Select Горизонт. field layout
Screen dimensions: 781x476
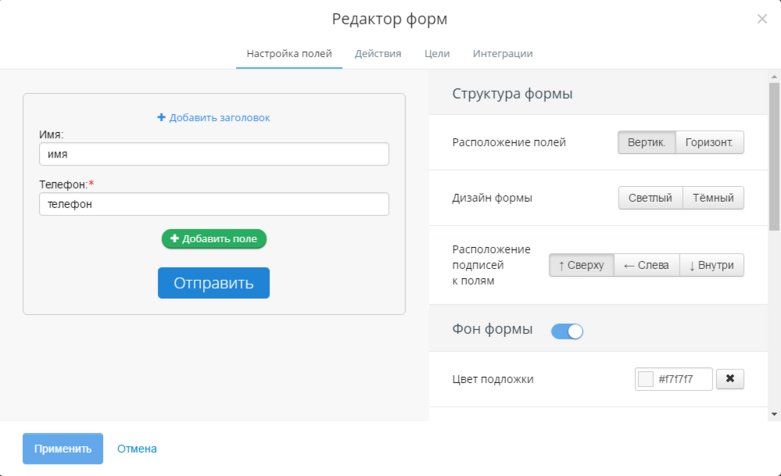(x=709, y=142)
